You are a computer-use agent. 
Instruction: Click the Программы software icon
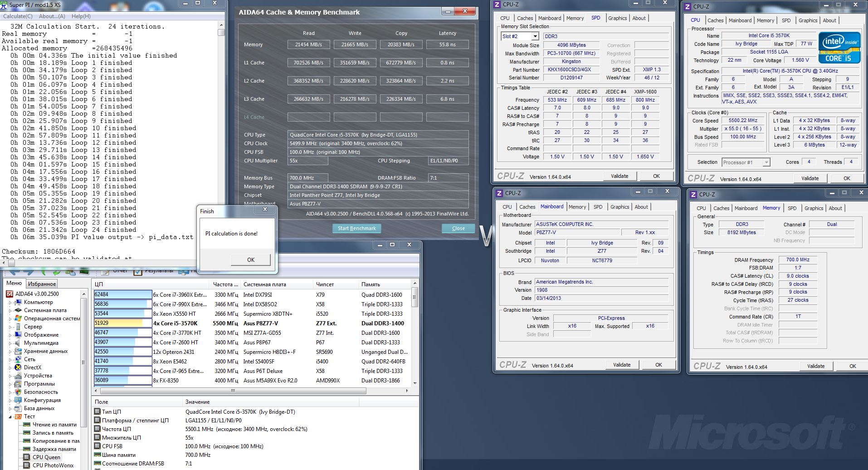[18, 384]
